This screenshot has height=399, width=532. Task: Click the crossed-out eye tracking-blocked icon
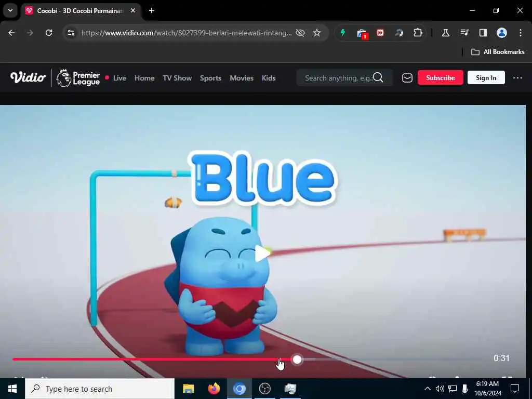pos(300,33)
